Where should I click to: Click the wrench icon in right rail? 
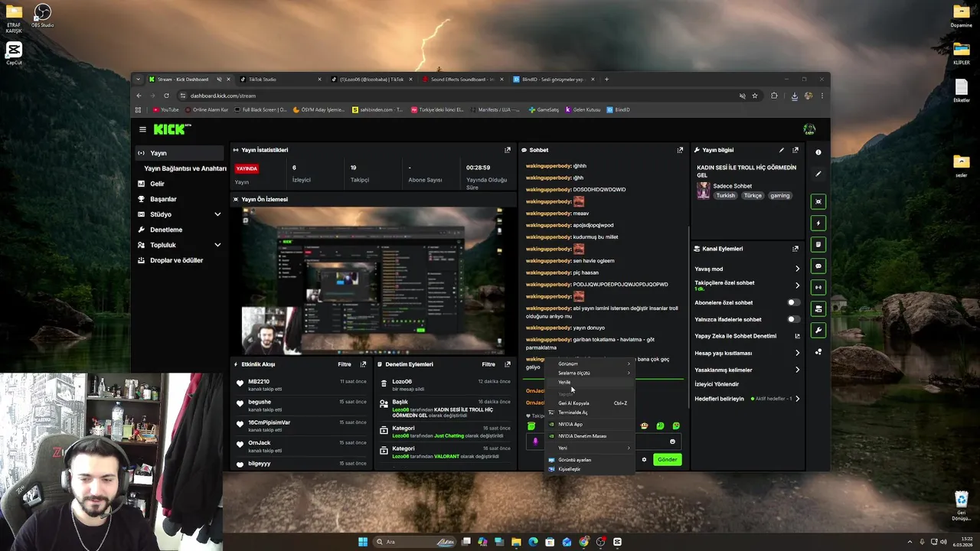click(x=818, y=331)
